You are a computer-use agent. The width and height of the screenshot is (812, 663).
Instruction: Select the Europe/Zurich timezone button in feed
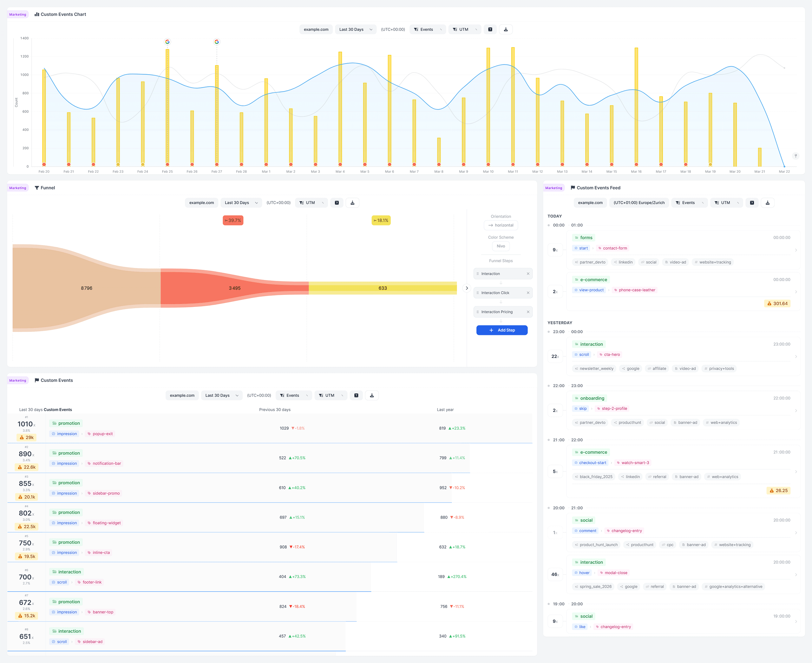639,203
